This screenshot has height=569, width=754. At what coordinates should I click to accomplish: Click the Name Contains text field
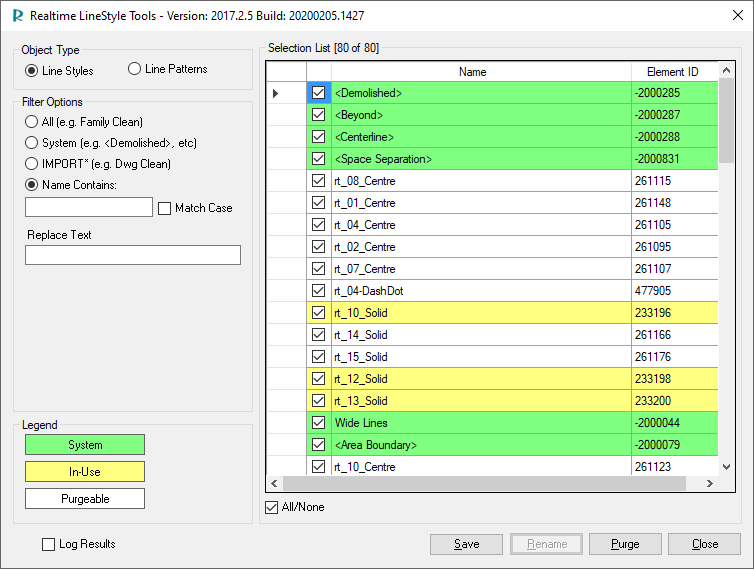tap(89, 207)
